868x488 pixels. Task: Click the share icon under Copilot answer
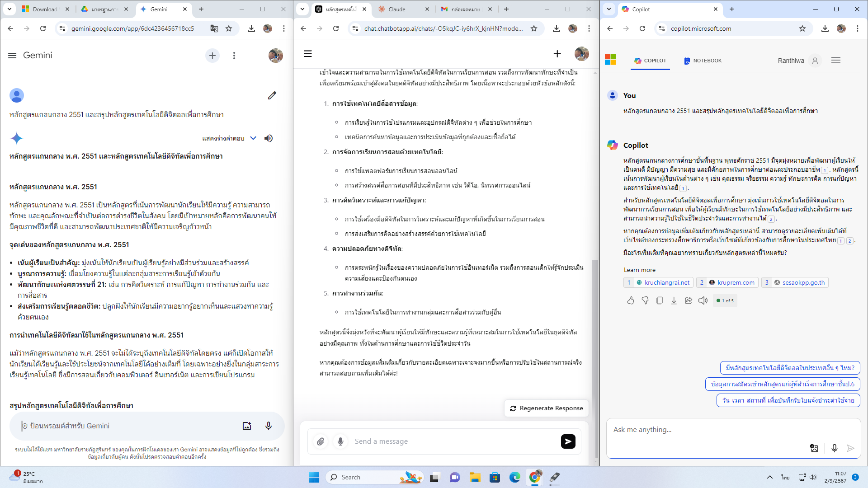coord(689,300)
